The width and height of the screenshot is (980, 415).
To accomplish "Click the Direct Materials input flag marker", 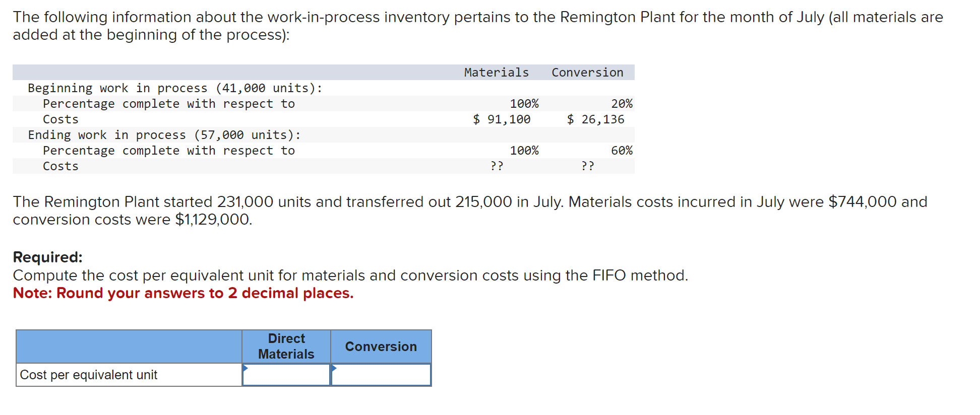I will (246, 368).
